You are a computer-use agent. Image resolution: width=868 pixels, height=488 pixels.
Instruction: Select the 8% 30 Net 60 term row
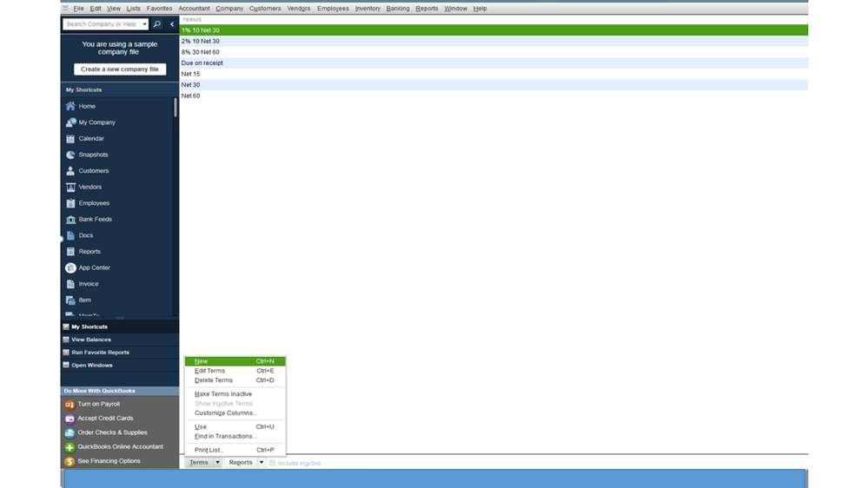[x=494, y=52]
